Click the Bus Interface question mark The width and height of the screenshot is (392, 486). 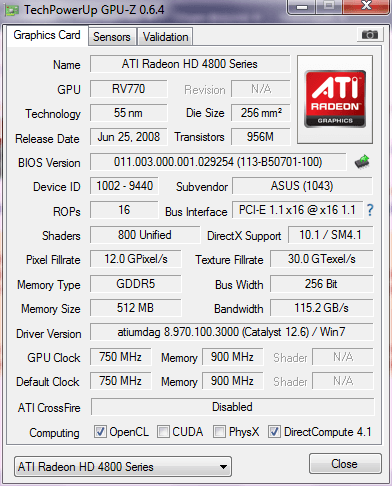click(370, 210)
